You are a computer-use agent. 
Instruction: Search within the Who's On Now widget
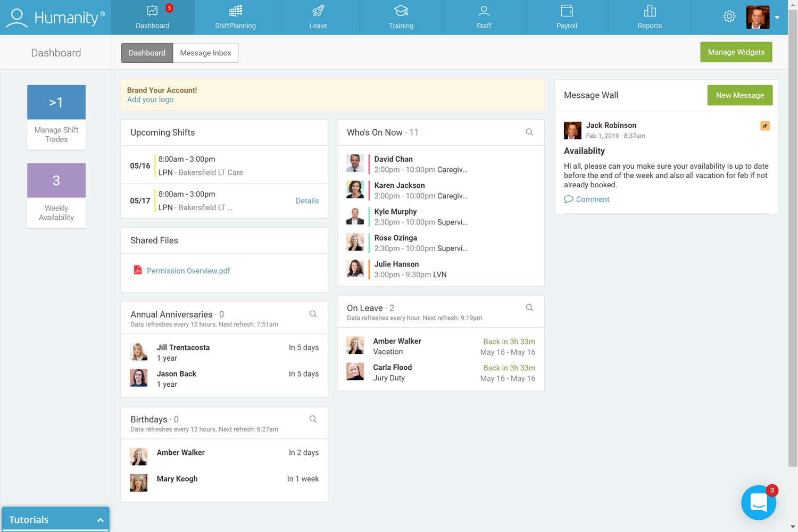point(529,131)
